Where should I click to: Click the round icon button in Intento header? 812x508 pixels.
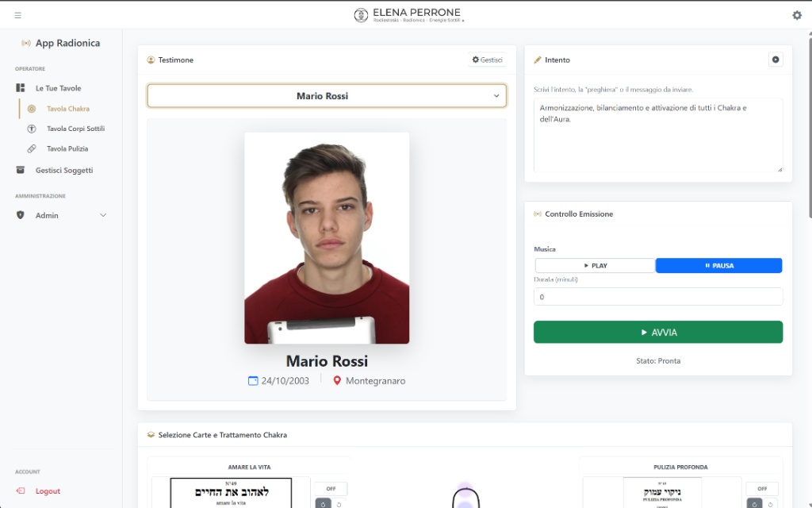point(776,60)
